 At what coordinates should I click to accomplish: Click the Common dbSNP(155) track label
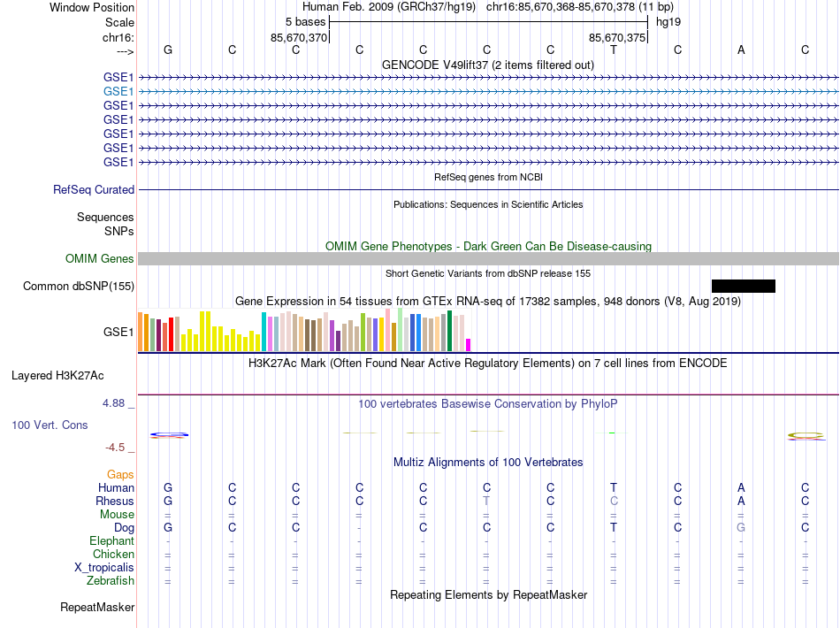(79, 286)
